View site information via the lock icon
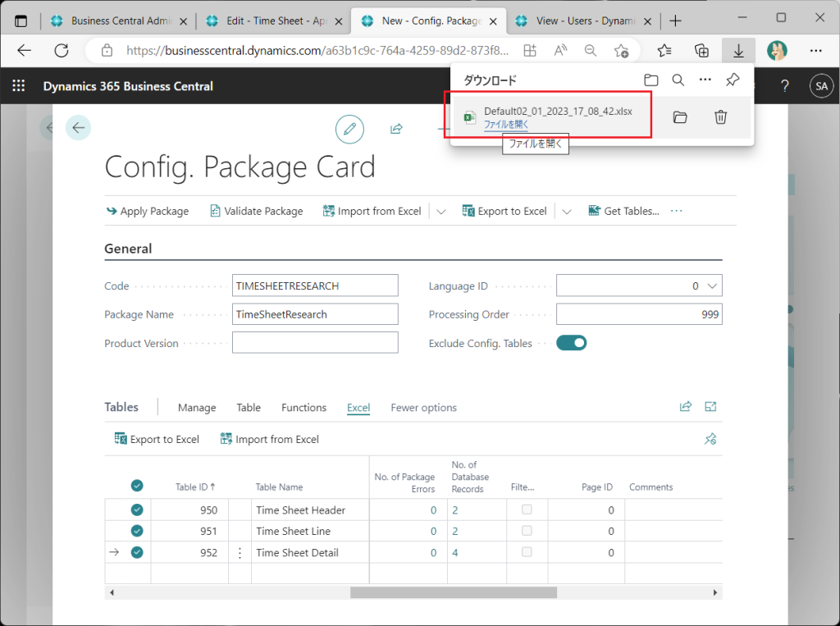Viewport: 840px width, 626px height. tap(107, 51)
